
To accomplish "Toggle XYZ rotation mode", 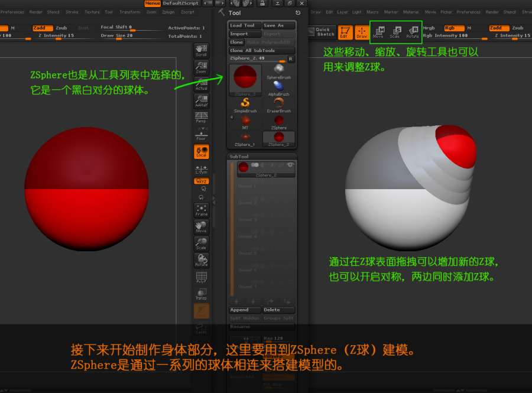I will point(201,181).
